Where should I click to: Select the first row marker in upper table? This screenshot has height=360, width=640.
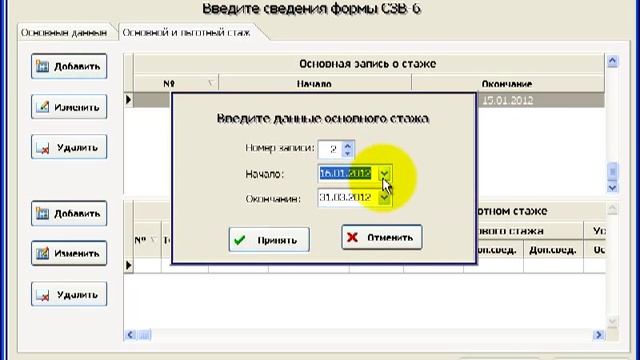pyautogui.click(x=129, y=100)
